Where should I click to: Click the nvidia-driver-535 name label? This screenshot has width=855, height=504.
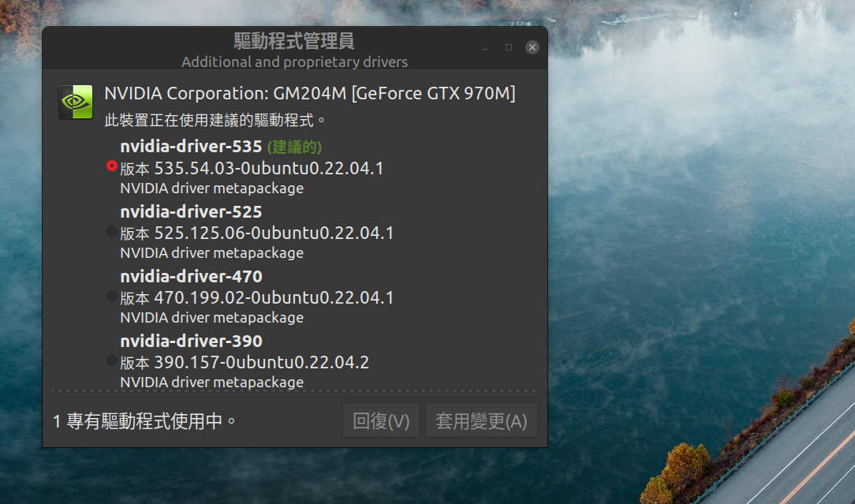[192, 146]
